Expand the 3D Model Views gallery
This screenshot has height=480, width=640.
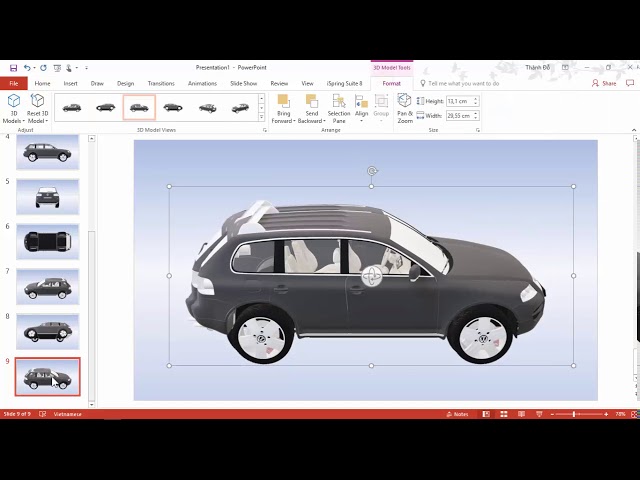(262, 117)
